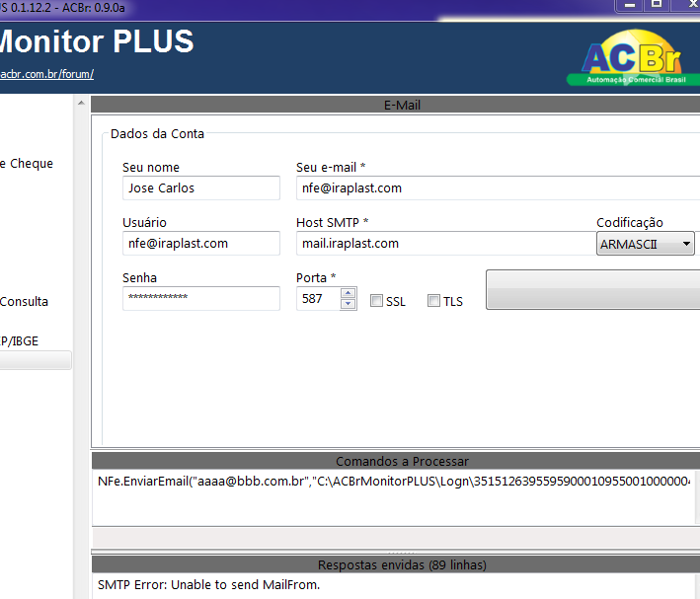Viewport: 700px width, 599px height.
Task: Click the ACBr logo image
Action: [x=633, y=57]
